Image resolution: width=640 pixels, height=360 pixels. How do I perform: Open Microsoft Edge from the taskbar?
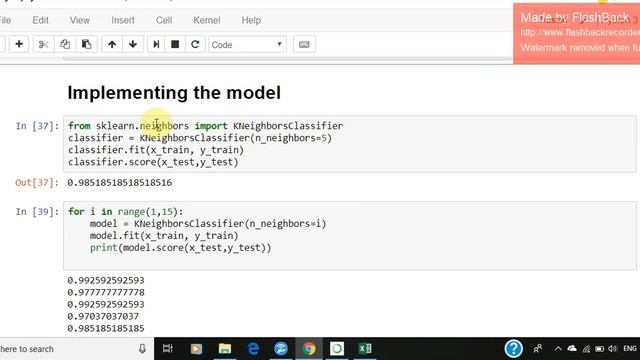(253, 349)
